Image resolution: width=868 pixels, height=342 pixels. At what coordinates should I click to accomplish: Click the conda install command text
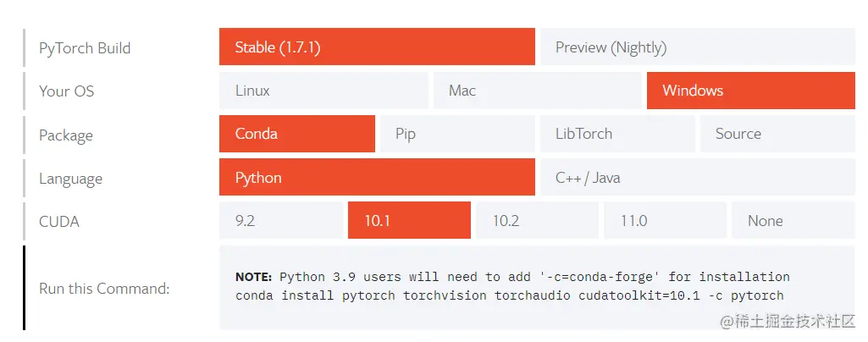coord(510,295)
